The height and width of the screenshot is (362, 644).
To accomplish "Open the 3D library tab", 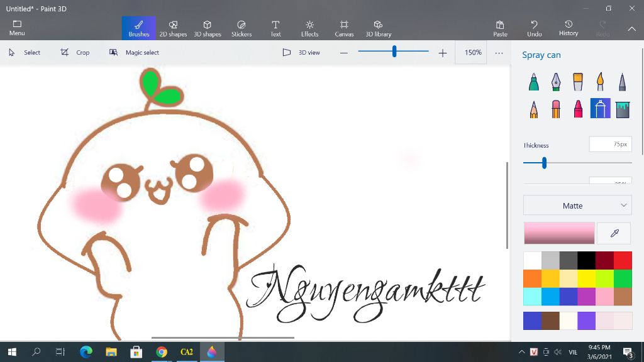I will (378, 28).
